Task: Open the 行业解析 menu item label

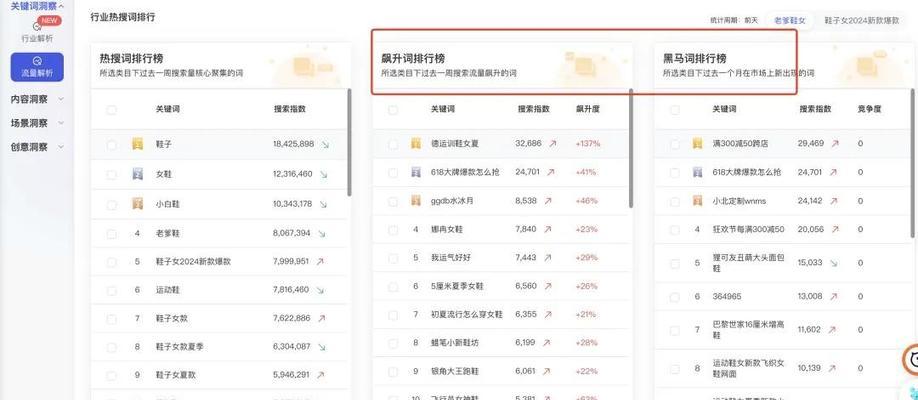Action: click(x=37, y=39)
